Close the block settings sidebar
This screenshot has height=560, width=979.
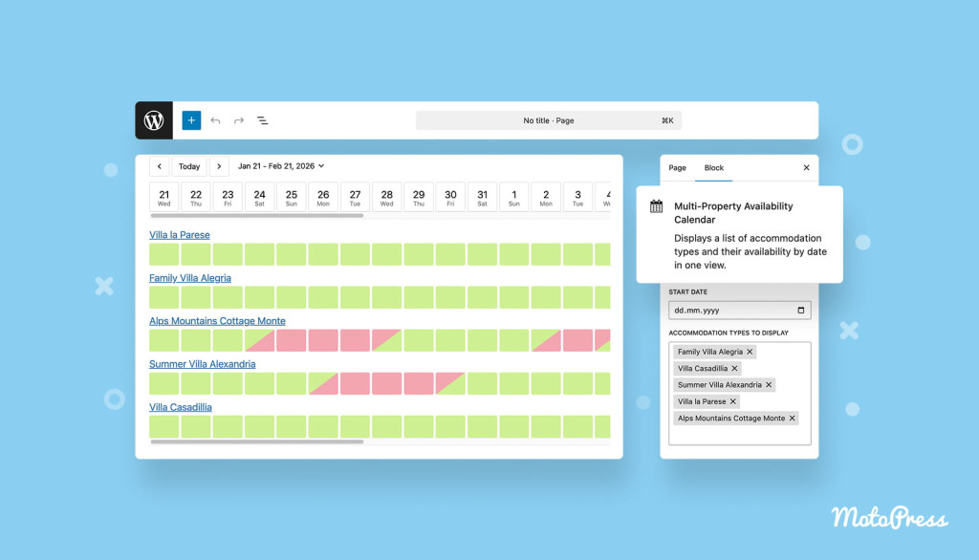point(806,168)
